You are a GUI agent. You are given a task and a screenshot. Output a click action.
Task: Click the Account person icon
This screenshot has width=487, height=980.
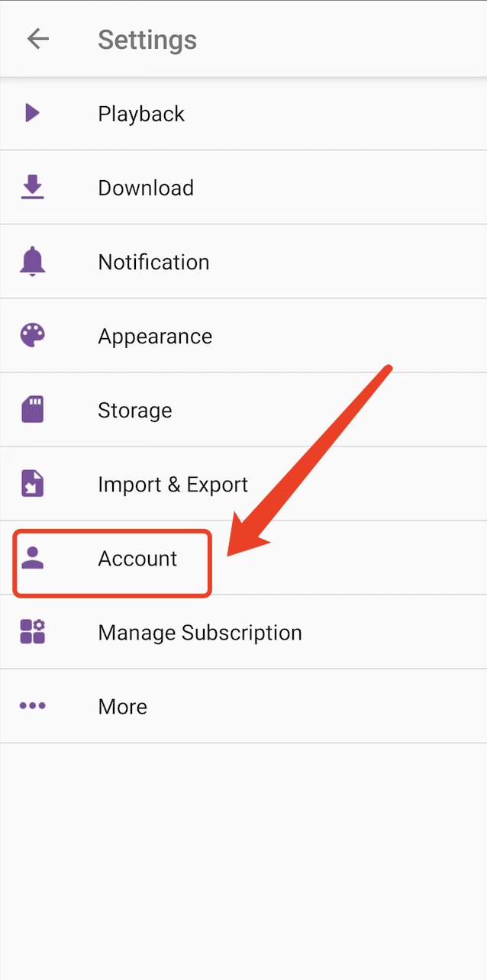click(x=32, y=558)
